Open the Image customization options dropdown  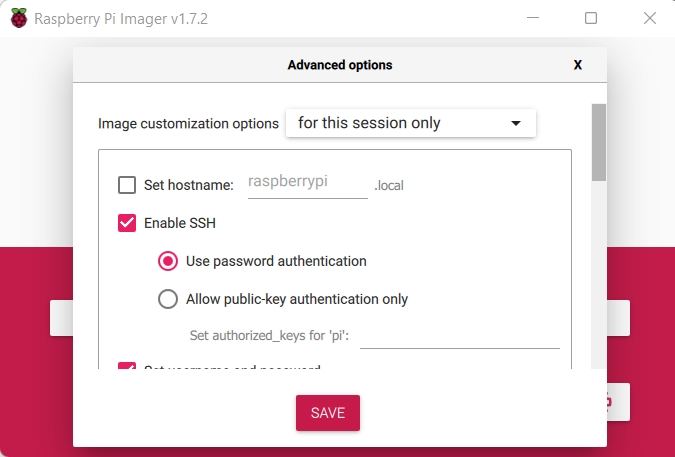click(410, 123)
